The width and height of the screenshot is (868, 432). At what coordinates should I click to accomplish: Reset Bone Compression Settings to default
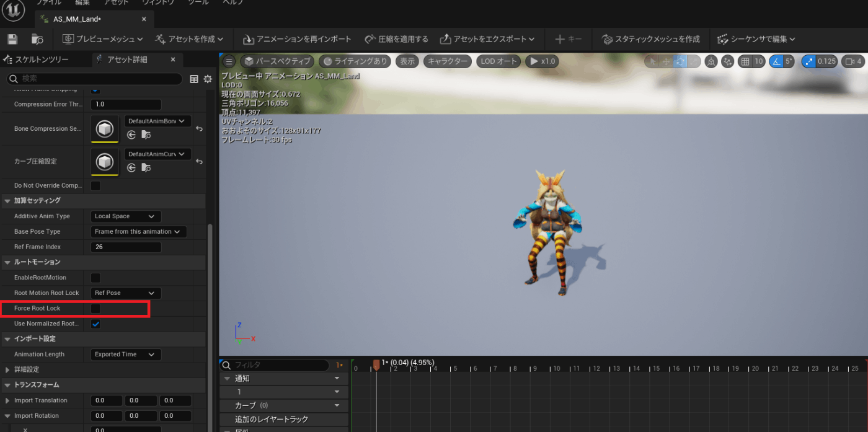pyautogui.click(x=199, y=129)
